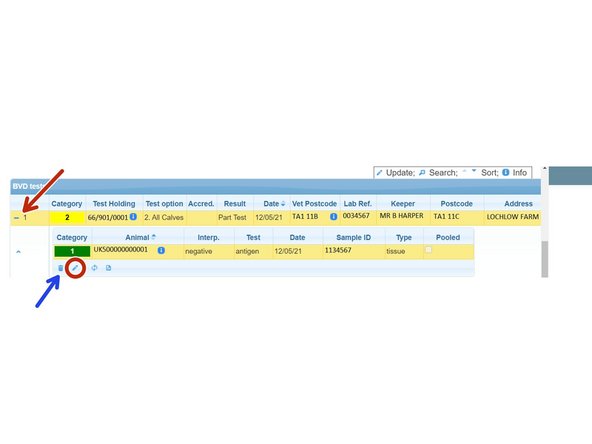Click the Result column header
Image resolution: width=592 pixels, height=444 pixels.
pos(234,204)
